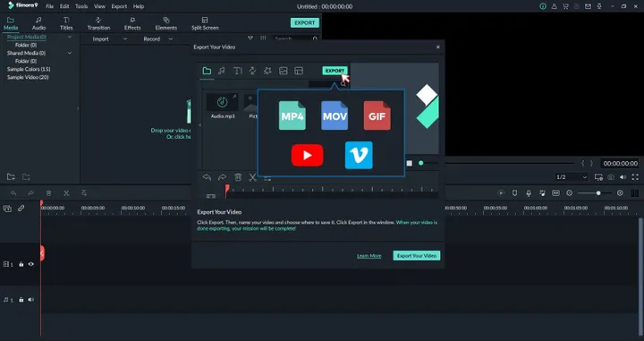644x341 pixels.
Task: Click scissors split icon in main timeline toolbar
Action: click(x=66, y=193)
